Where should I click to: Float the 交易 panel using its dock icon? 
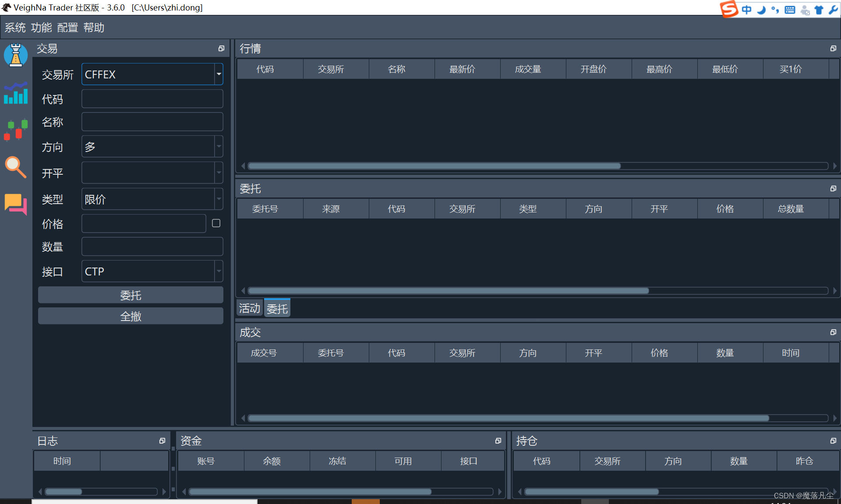(221, 49)
